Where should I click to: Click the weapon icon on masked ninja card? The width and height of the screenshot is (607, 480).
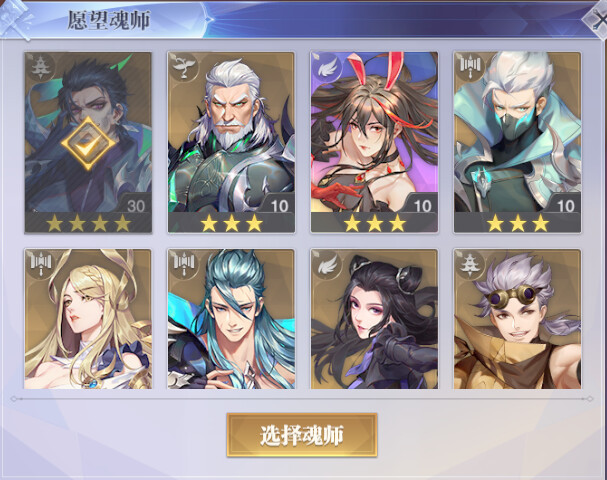tap(469, 67)
